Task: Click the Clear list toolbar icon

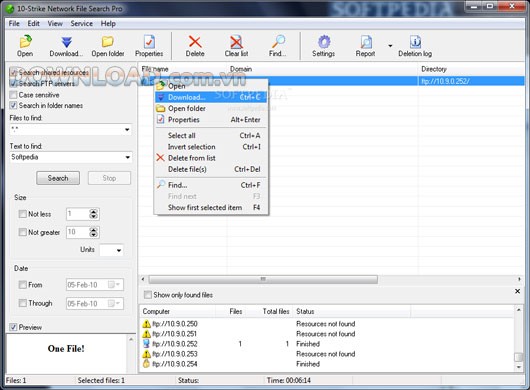Action: 236,46
